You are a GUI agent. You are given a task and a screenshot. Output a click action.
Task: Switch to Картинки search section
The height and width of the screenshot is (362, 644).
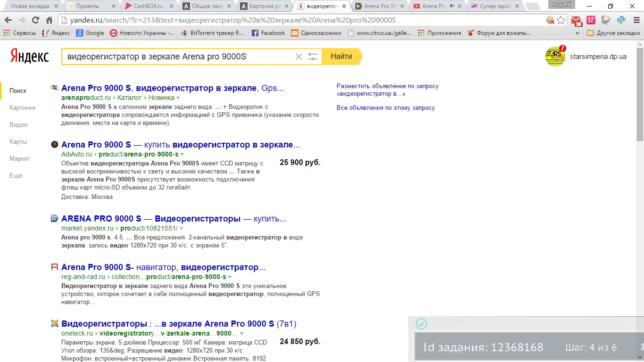[x=23, y=107]
